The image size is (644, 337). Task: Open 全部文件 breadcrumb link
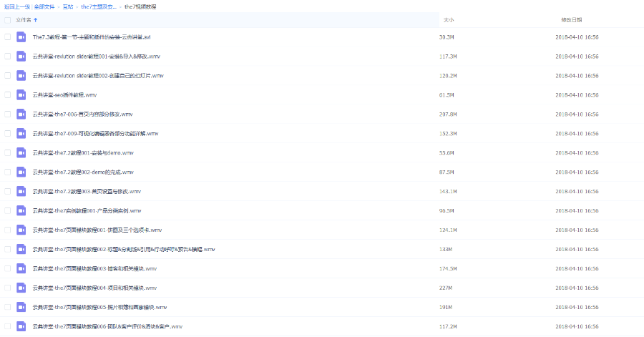pos(44,6)
